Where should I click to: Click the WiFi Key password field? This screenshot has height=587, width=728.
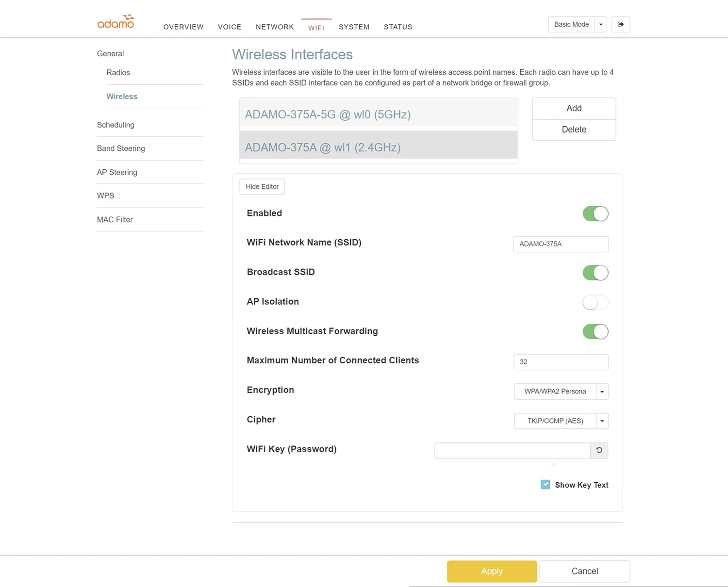tap(512, 451)
